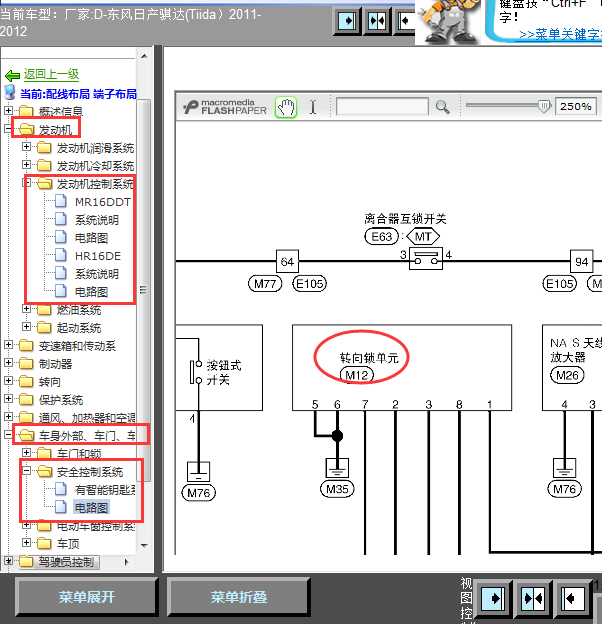The image size is (602, 624).
Task: Expand the 驾驶员控制 folder
Action: [x=8, y=561]
